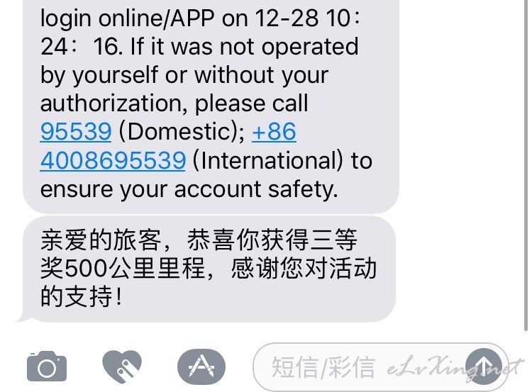Image resolution: width=532 pixels, height=392 pixels.
Task: Click the 4008695539 international number link
Action: (113, 160)
